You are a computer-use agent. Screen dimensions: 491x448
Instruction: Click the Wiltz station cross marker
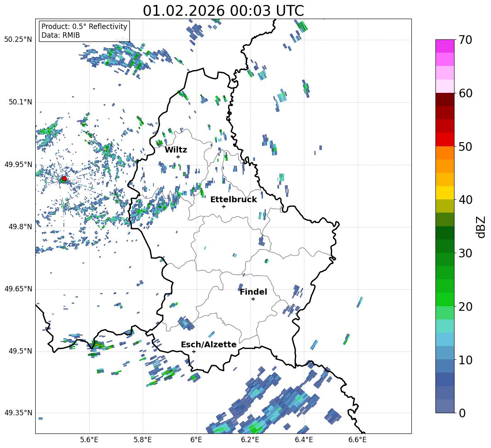pyautogui.click(x=178, y=157)
